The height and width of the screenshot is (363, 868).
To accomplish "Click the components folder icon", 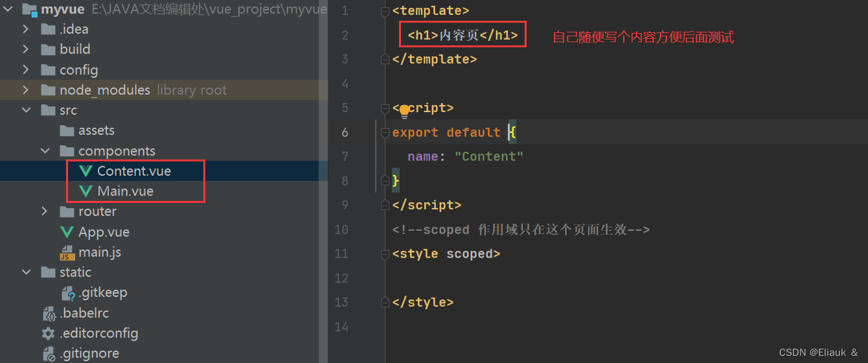I will coord(67,151).
